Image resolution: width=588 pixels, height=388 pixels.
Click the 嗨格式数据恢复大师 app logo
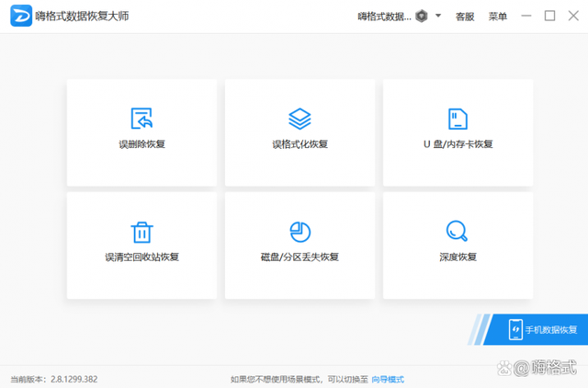point(21,16)
